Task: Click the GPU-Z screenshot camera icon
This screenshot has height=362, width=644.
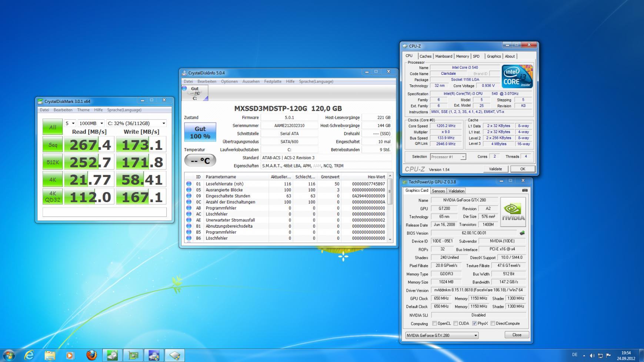Action: tap(524, 190)
